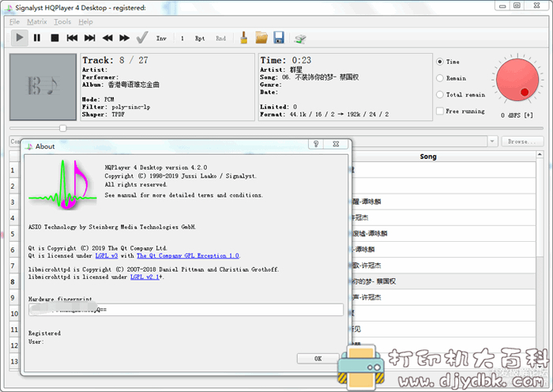Click the Track 8 / 27 label

115,60
